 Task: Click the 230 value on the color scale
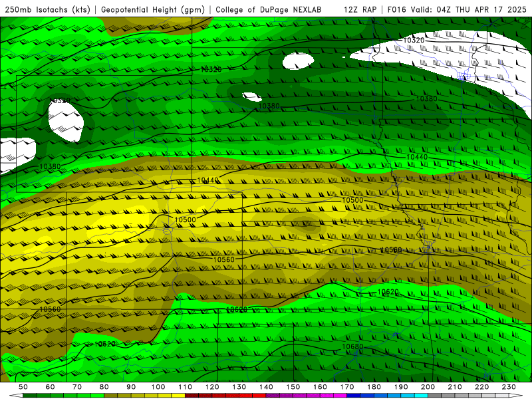pyautogui.click(x=509, y=387)
